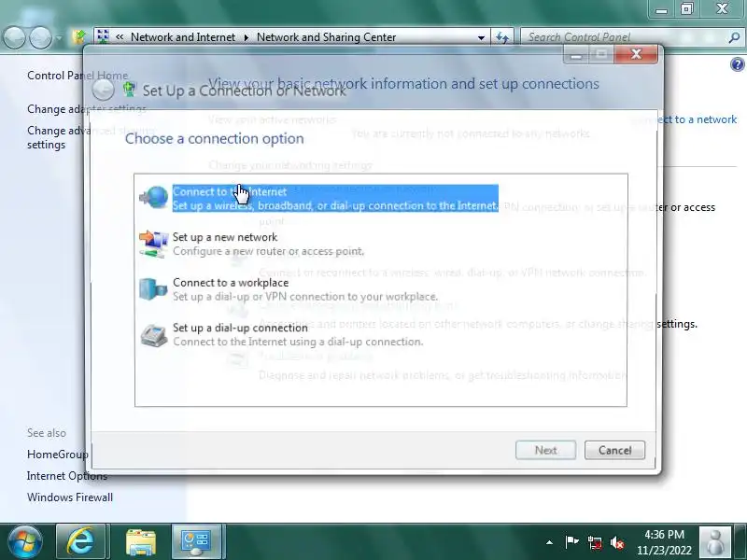
Task: Click the muted volume tray icon
Action: (x=617, y=542)
